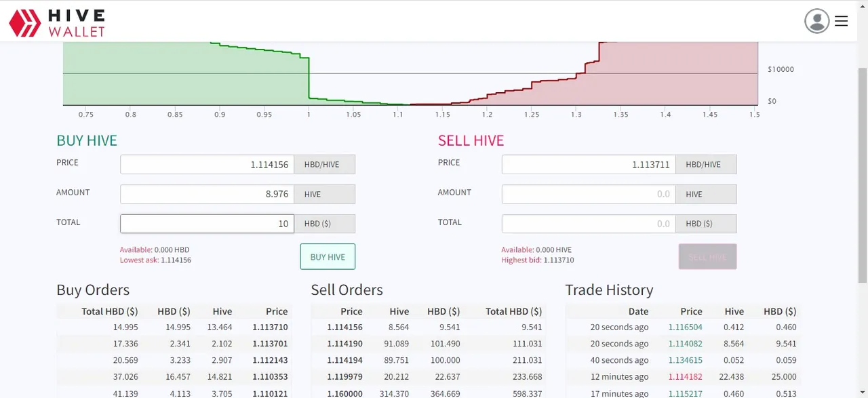This screenshot has width=868, height=398.
Task: Click the Highest bid 1.113710 link
Action: pos(538,260)
